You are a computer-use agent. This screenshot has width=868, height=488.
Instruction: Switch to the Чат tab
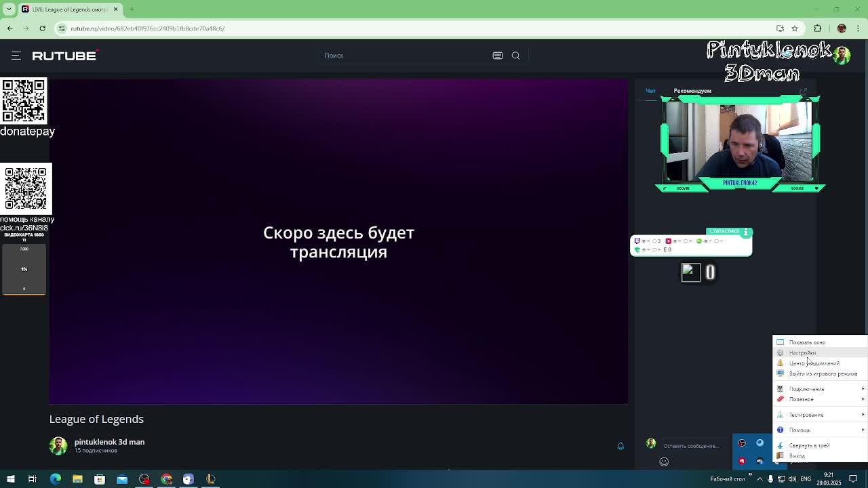[650, 91]
